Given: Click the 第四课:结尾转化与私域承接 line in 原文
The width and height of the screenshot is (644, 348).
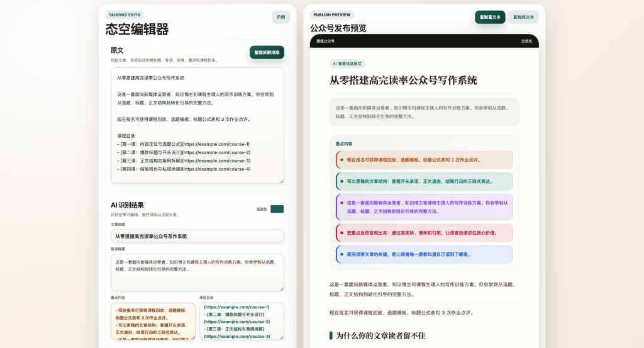Looking at the screenshot, I should (x=184, y=169).
